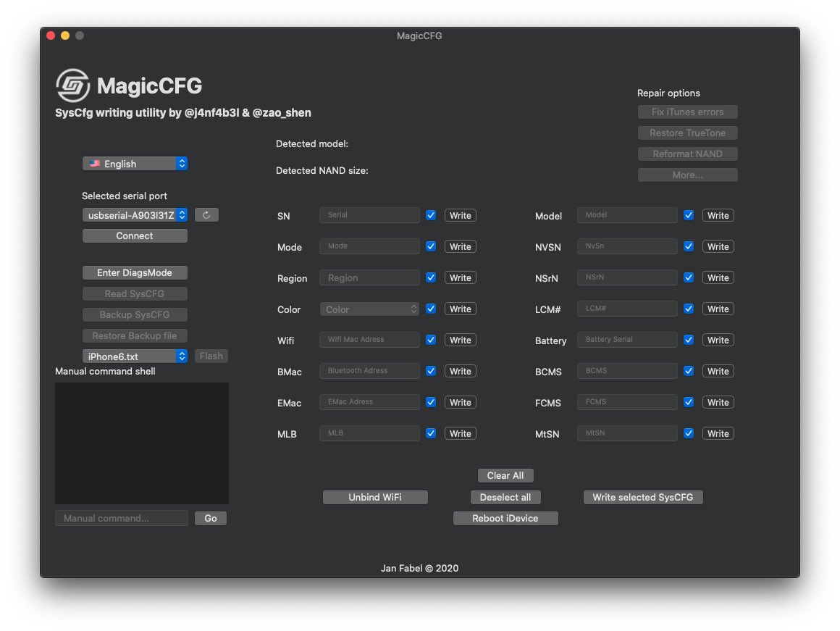The width and height of the screenshot is (840, 631).
Task: Click Write button for NVSN
Action: [718, 246]
